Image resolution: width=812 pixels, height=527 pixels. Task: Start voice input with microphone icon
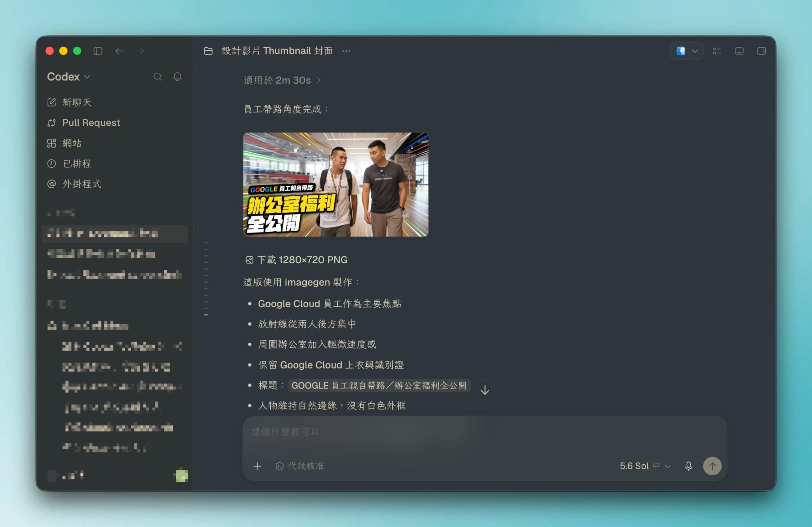(689, 466)
